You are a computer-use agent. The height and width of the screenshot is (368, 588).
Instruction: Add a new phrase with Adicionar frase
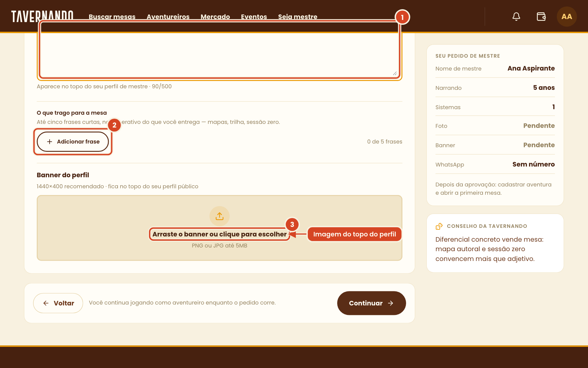73,142
